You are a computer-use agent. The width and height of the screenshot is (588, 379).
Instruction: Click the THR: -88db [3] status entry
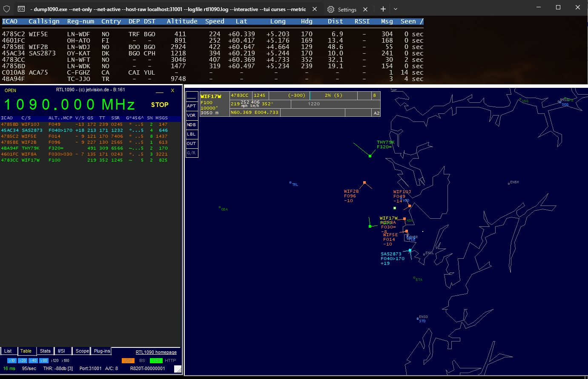tap(58, 368)
